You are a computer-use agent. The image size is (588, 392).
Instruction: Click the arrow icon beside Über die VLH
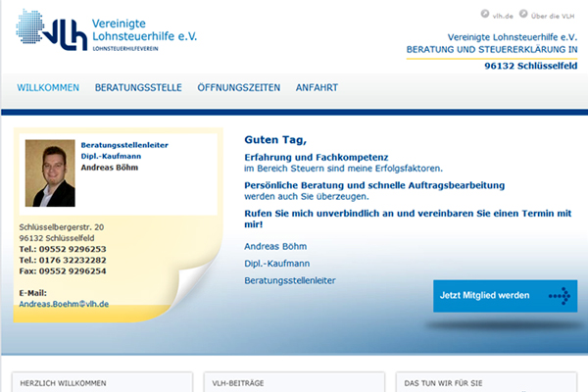tap(523, 14)
